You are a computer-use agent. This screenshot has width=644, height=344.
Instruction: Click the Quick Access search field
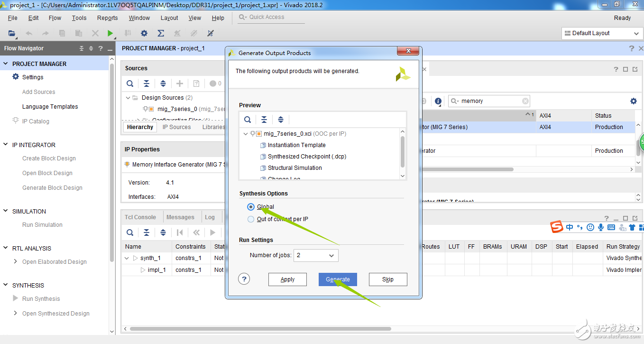271,17
